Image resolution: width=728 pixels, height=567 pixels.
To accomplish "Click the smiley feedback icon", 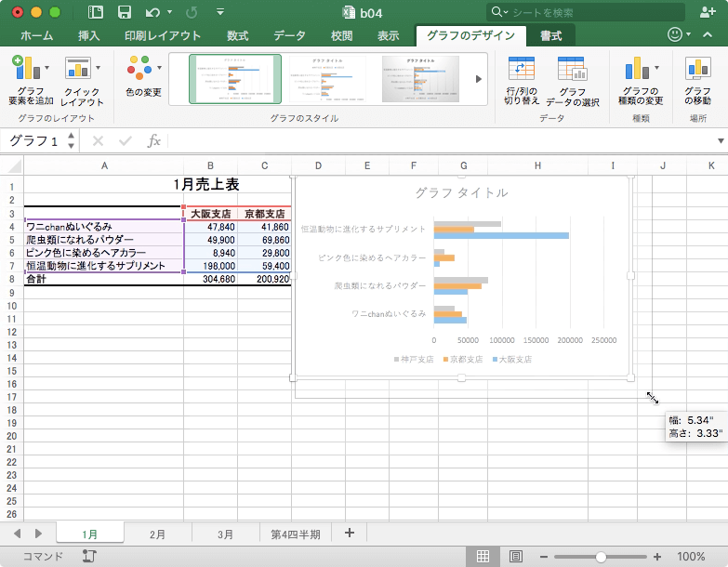I will tap(675, 34).
